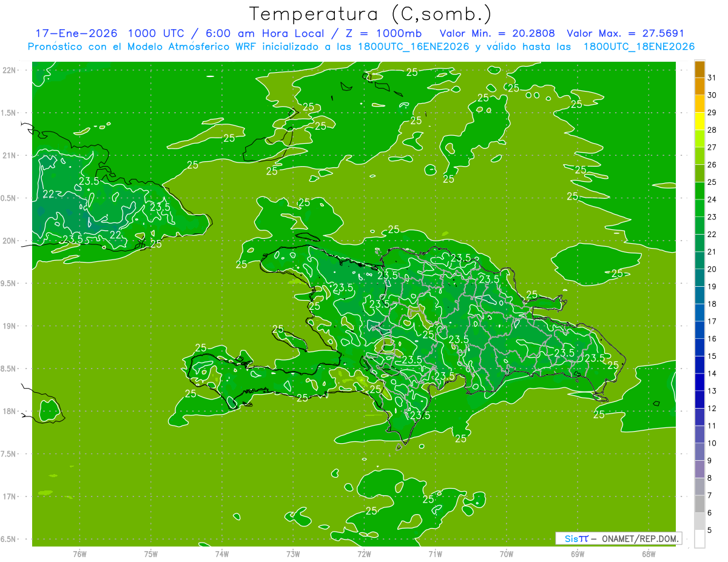The width and height of the screenshot is (728, 562).
Task: Click the latitude axis label "19N"
Action: pyautogui.click(x=10, y=326)
